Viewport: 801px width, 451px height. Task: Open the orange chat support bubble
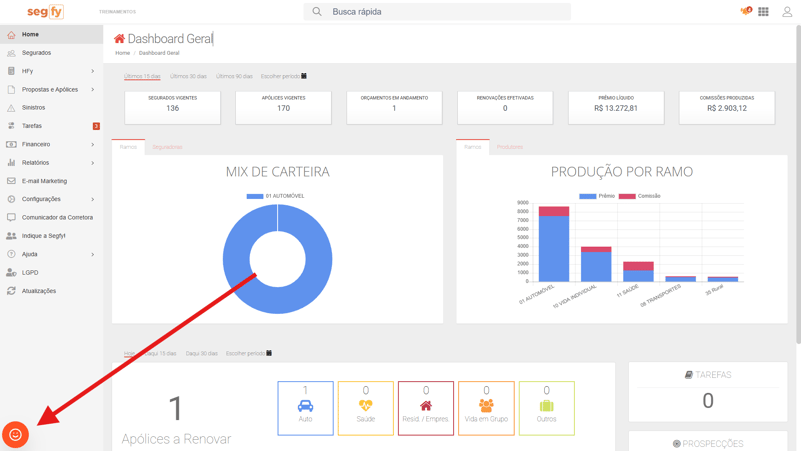15,435
